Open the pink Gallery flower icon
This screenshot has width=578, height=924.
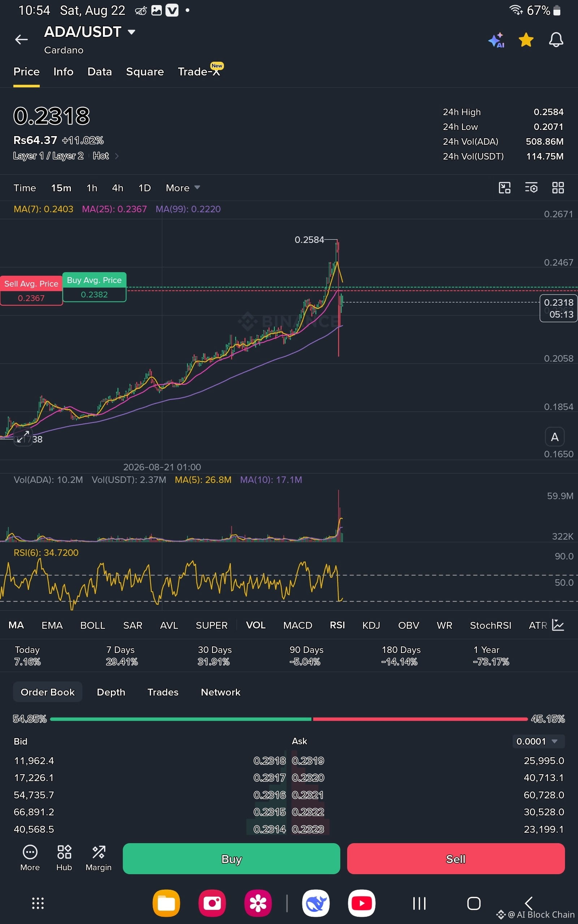(258, 903)
